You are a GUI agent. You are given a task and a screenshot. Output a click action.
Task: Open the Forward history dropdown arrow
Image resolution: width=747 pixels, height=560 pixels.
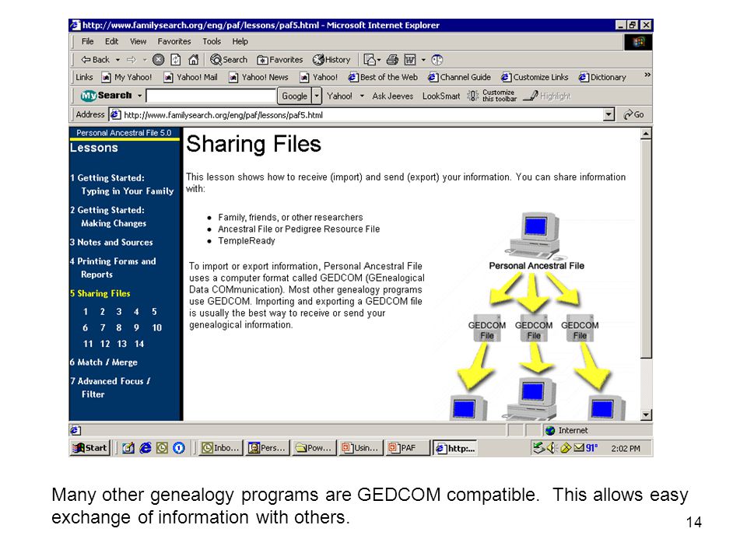145,60
